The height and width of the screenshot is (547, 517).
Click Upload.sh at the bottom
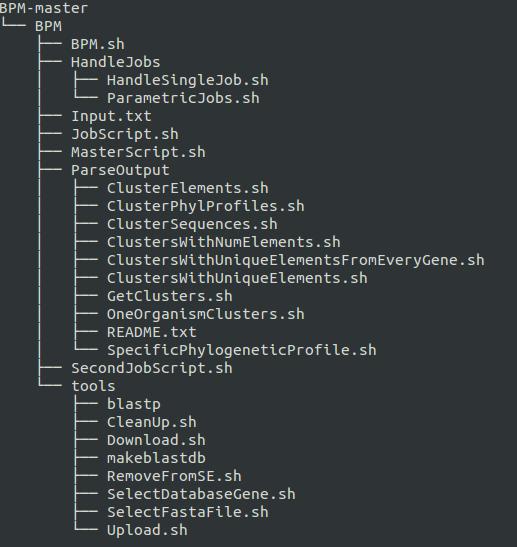tap(147, 530)
